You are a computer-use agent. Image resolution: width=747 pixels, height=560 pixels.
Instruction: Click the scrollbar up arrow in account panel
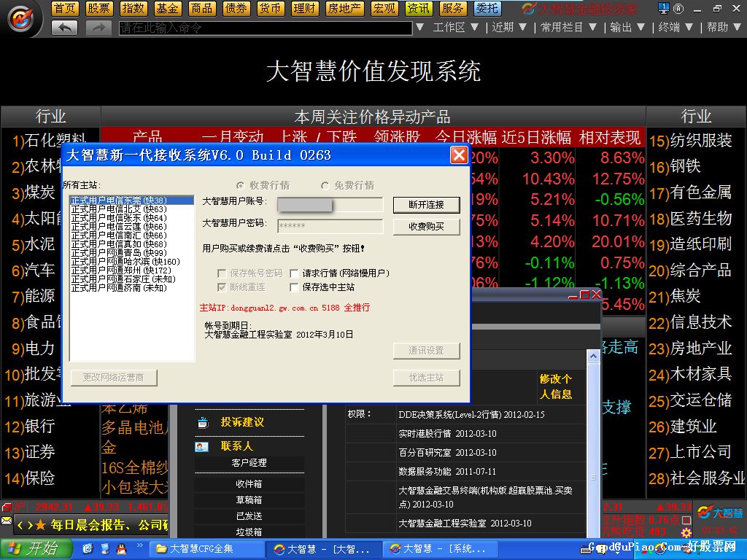593,356
